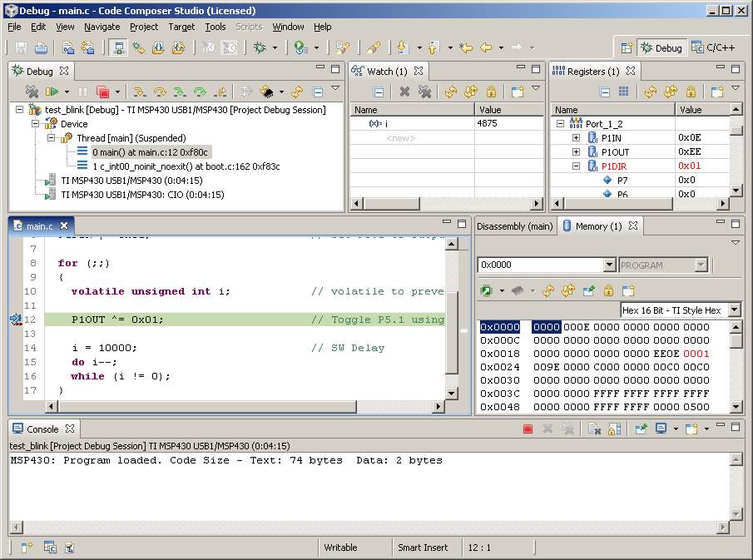753x560 pixels.
Task: Click the Back navigation arrow in main toolbar
Action: coord(486,47)
